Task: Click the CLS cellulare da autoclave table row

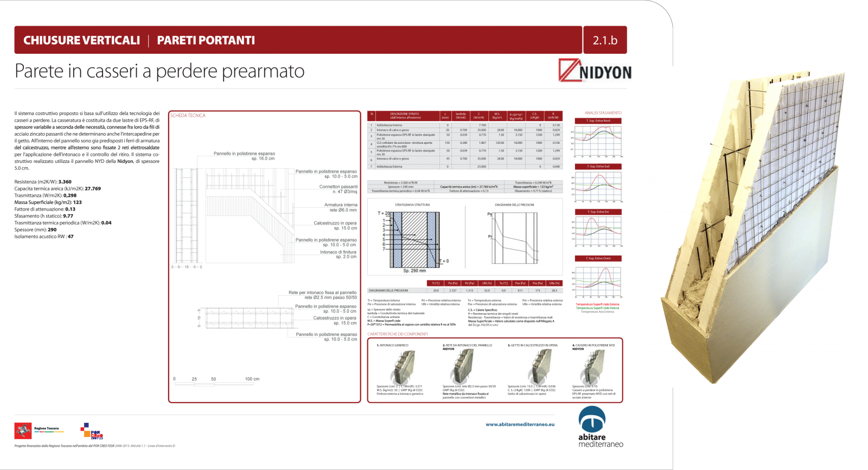Action: [x=465, y=144]
